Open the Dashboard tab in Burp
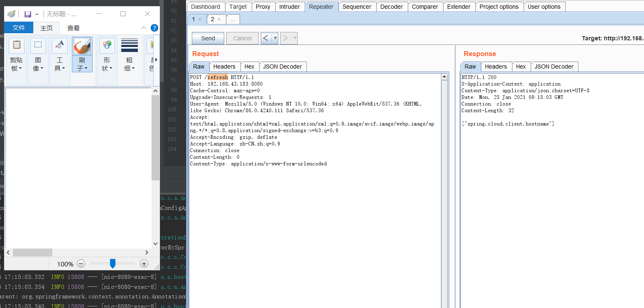 [x=206, y=7]
